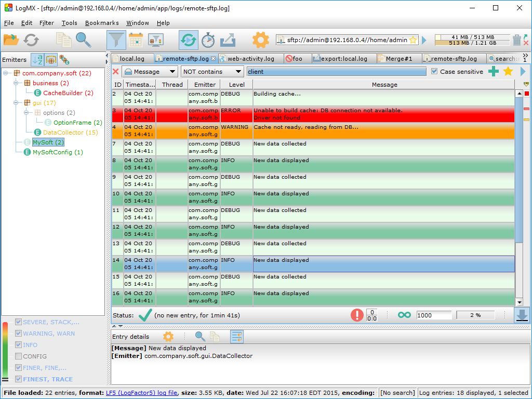Open the NOT contains operator dropdown
This screenshot has height=399, width=532.
[x=212, y=72]
